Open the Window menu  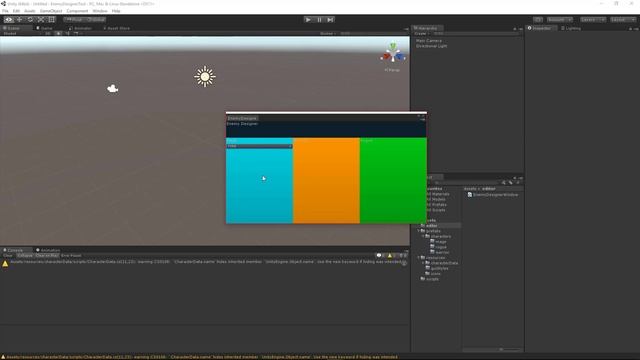[100, 11]
